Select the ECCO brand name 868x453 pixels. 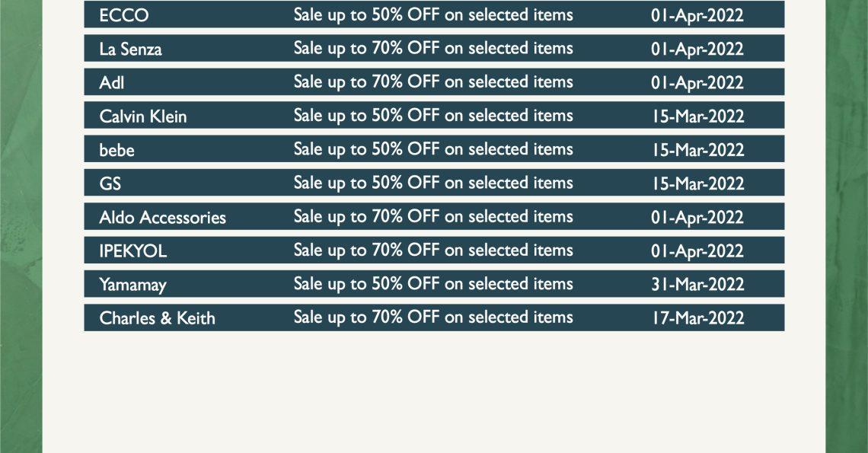pos(124,15)
